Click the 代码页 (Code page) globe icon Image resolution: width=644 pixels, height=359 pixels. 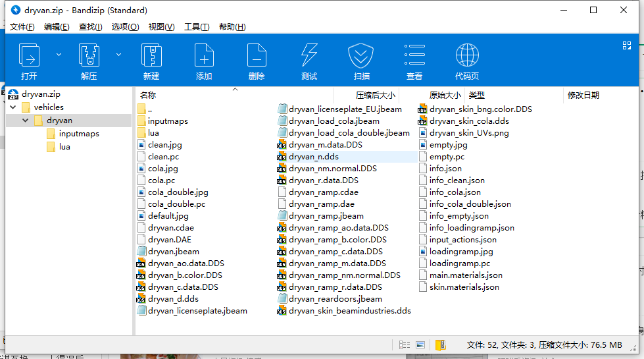click(x=467, y=55)
